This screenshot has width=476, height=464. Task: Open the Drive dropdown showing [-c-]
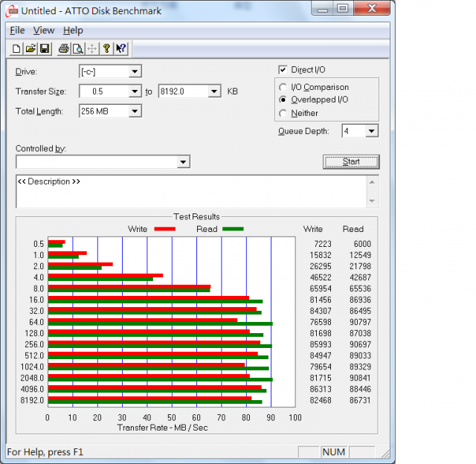[135, 72]
